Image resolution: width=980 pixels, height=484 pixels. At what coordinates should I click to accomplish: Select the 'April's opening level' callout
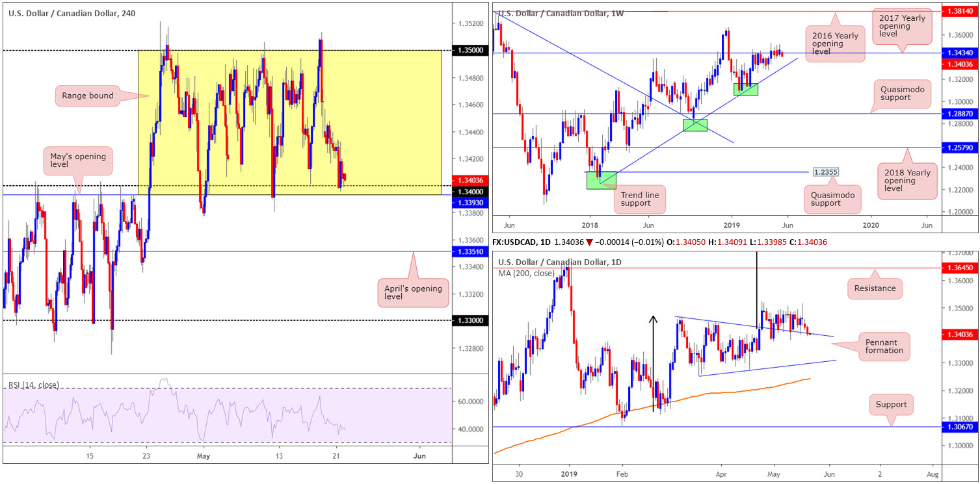tap(414, 292)
